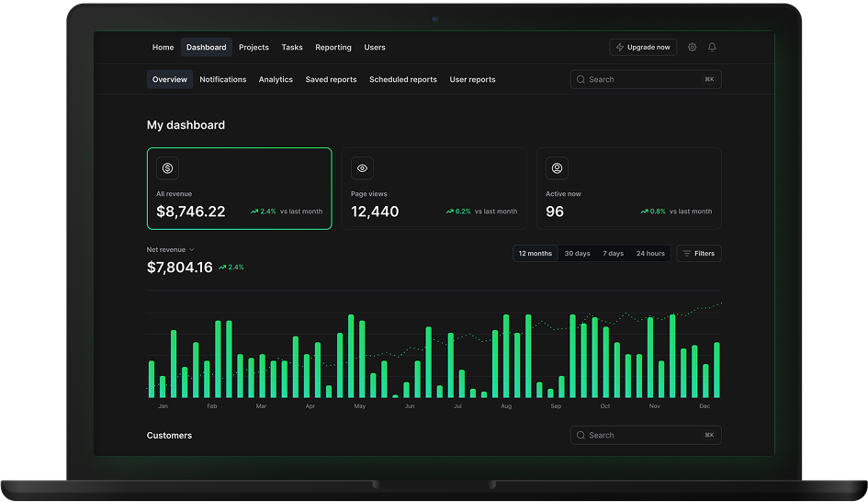The image size is (868, 502).
Task: Click the trend arrow beside All revenue 2.4%
Action: (254, 211)
